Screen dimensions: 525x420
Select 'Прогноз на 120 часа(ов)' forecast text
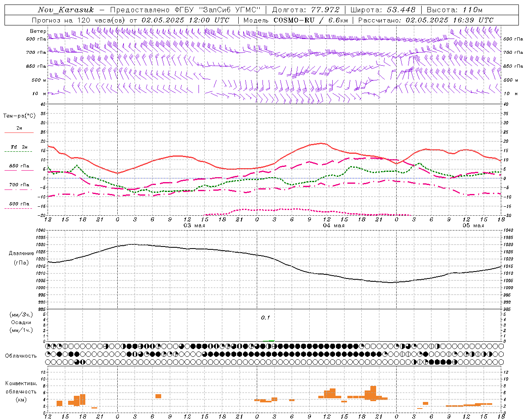(79, 20)
